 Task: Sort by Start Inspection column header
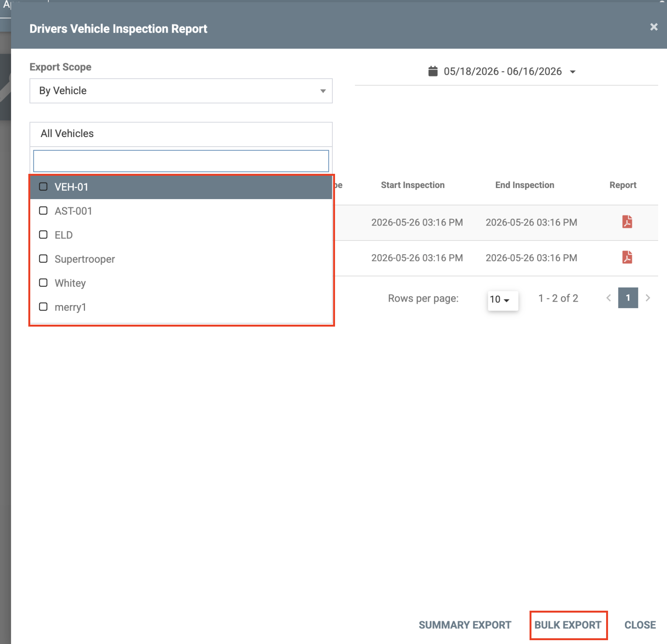[x=412, y=185]
